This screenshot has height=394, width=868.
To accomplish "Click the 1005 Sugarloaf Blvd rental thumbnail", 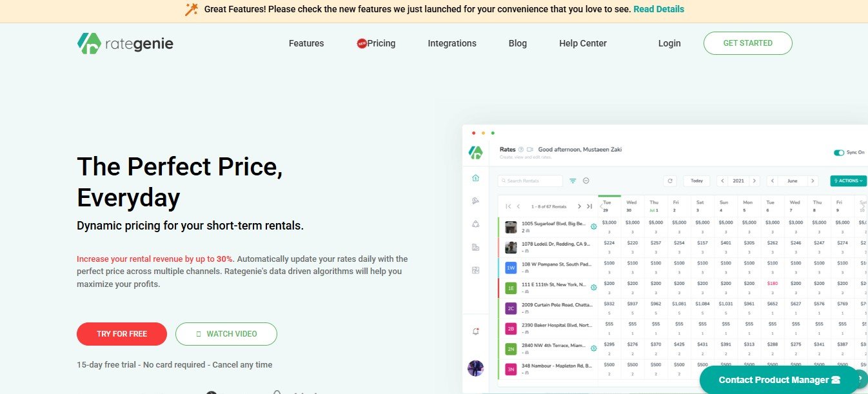I will 511,227.
